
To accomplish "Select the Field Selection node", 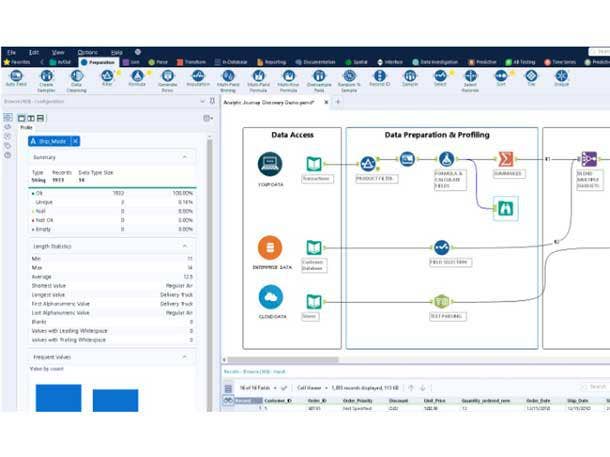I will pos(441,247).
